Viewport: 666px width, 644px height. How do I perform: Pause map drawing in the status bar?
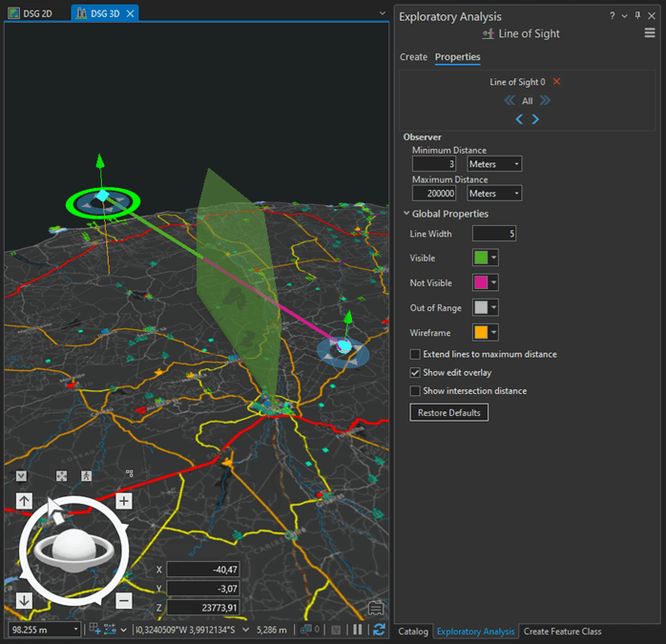358,630
